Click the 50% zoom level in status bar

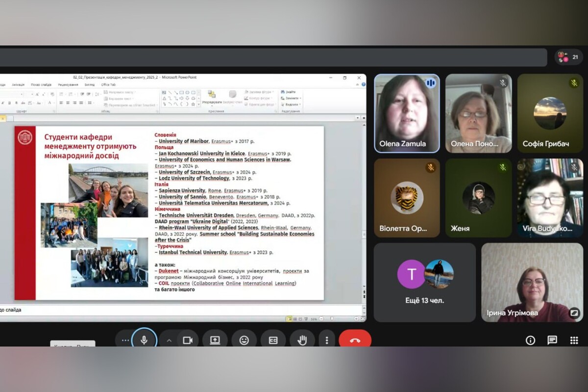[x=314, y=319]
